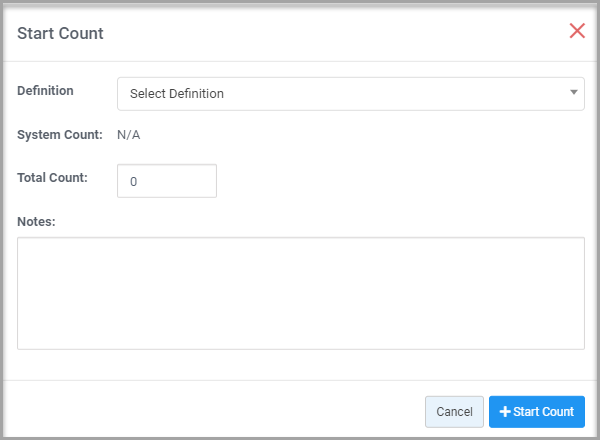Click the blue Start Count button
600x440 pixels.
pos(537,412)
